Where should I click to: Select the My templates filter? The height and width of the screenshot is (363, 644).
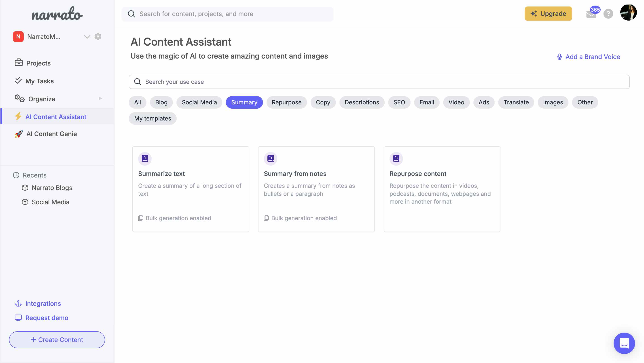pyautogui.click(x=153, y=118)
